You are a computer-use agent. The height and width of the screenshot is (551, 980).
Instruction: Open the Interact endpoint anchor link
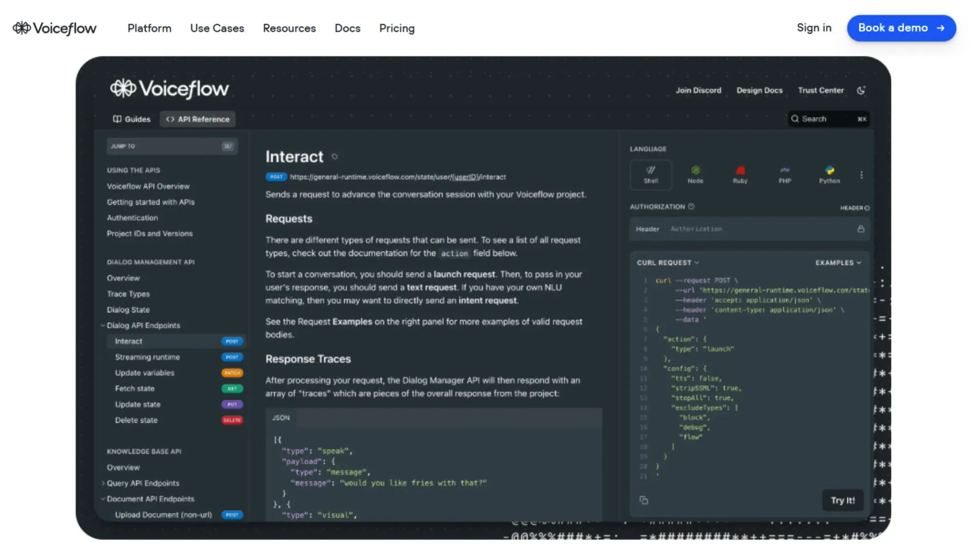[335, 156]
